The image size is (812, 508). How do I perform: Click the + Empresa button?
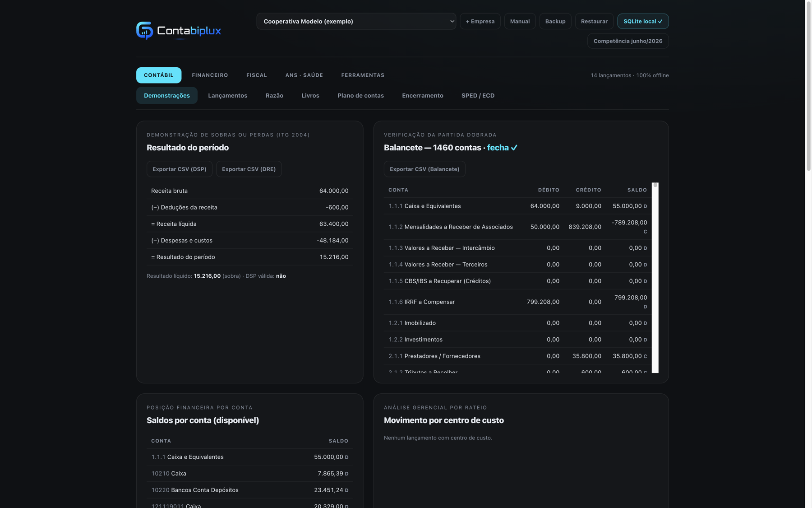point(480,21)
